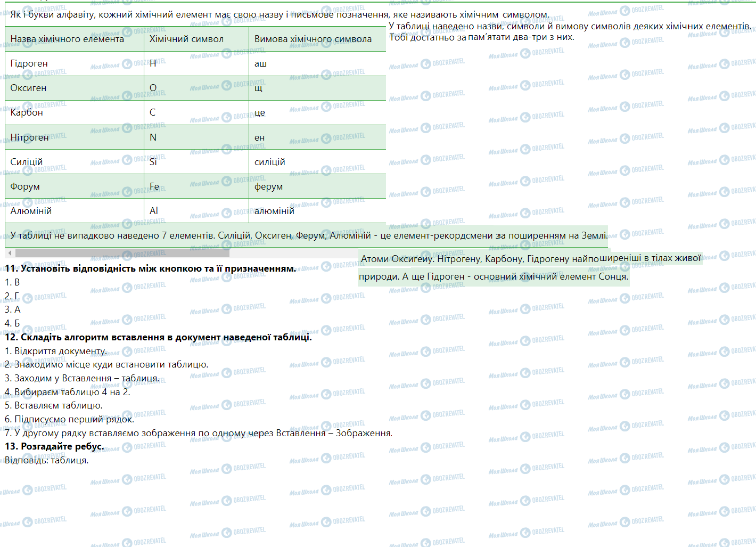Click the symbol cell 'Fe'

pyautogui.click(x=196, y=186)
